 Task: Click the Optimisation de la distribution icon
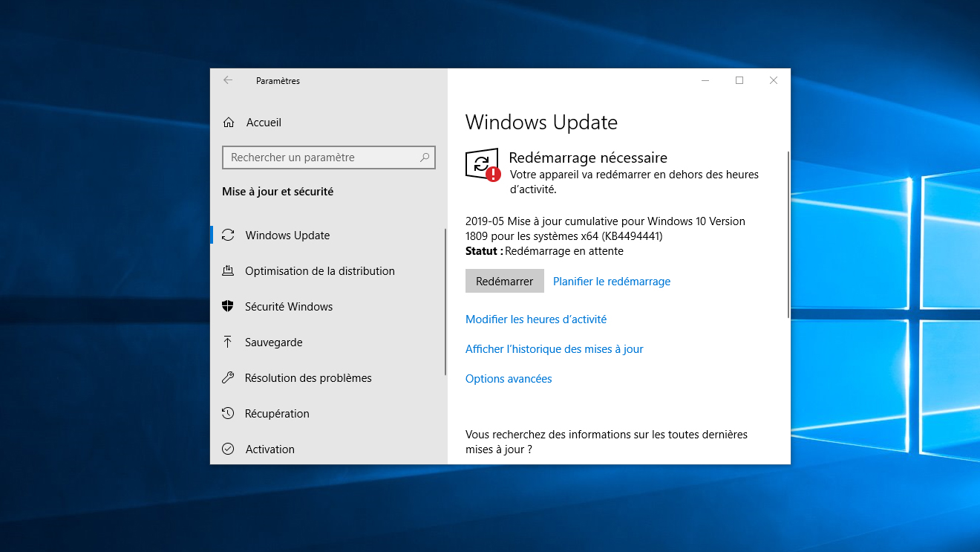coord(228,270)
